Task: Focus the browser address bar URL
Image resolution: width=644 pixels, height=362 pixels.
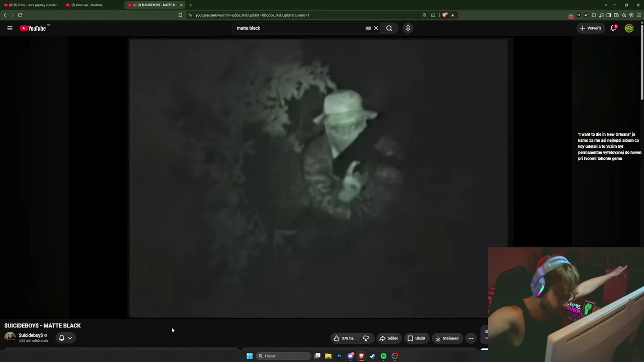Action: pyautogui.click(x=253, y=15)
